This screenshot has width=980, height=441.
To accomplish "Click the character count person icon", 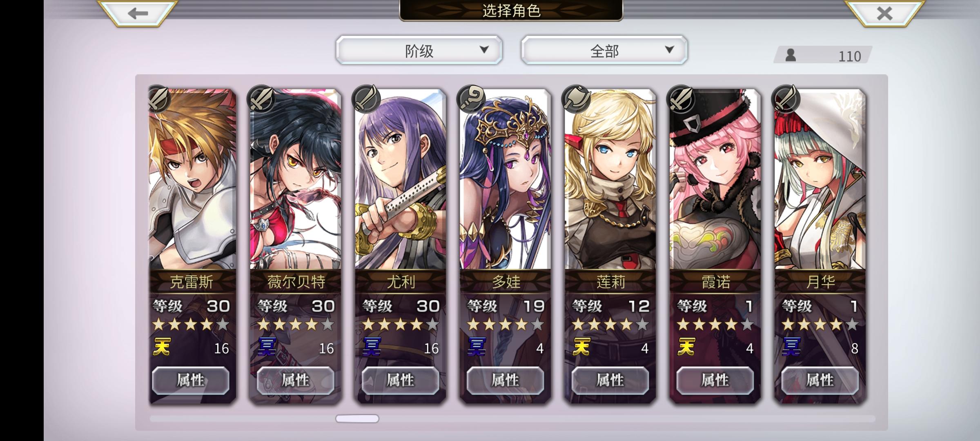I will [x=791, y=55].
